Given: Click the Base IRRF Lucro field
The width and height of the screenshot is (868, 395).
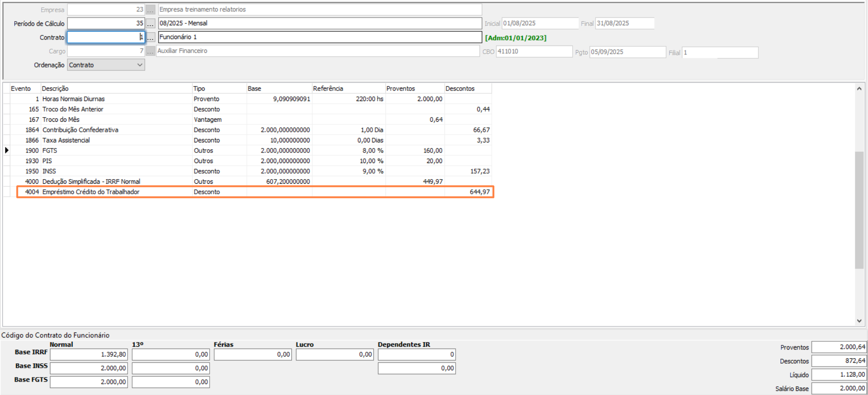Looking at the screenshot, I should 335,355.
